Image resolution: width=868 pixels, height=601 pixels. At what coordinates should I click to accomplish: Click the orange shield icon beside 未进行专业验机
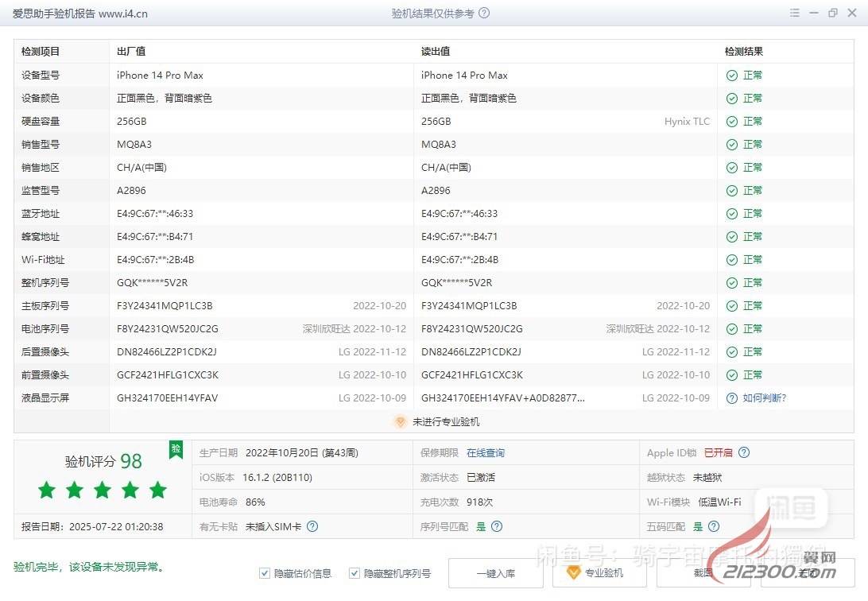coord(401,422)
